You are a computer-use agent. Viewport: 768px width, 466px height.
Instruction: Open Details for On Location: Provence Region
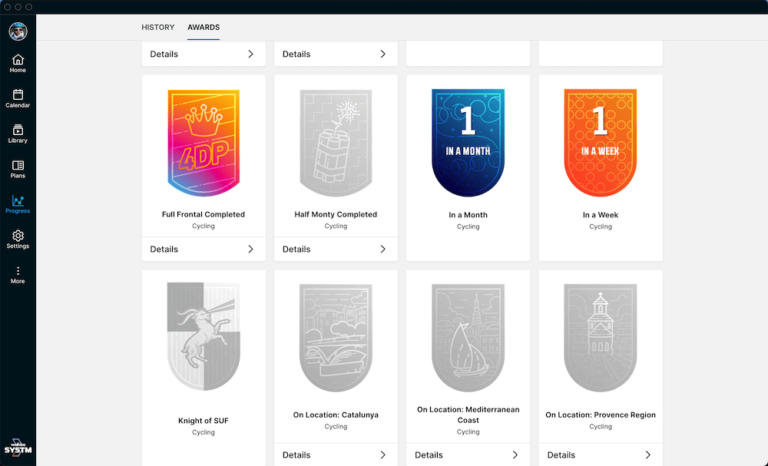coord(600,455)
